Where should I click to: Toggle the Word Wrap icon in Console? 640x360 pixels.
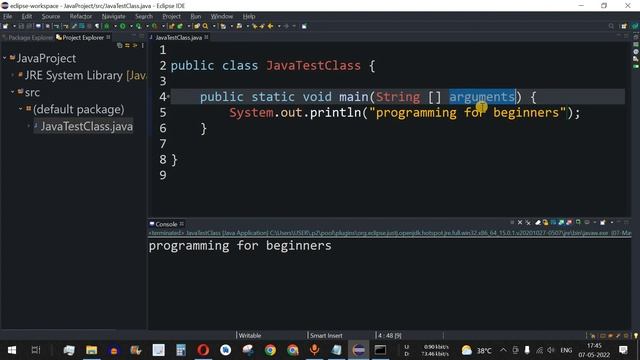[x=553, y=222]
